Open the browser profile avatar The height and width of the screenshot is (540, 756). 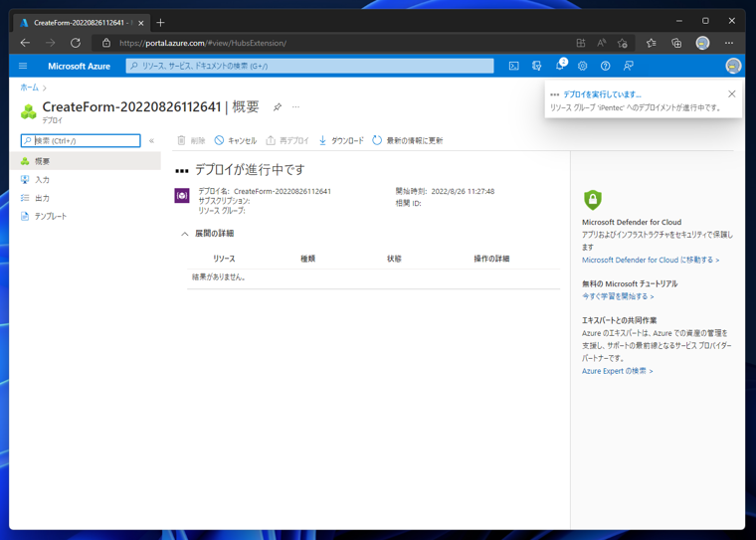[702, 43]
